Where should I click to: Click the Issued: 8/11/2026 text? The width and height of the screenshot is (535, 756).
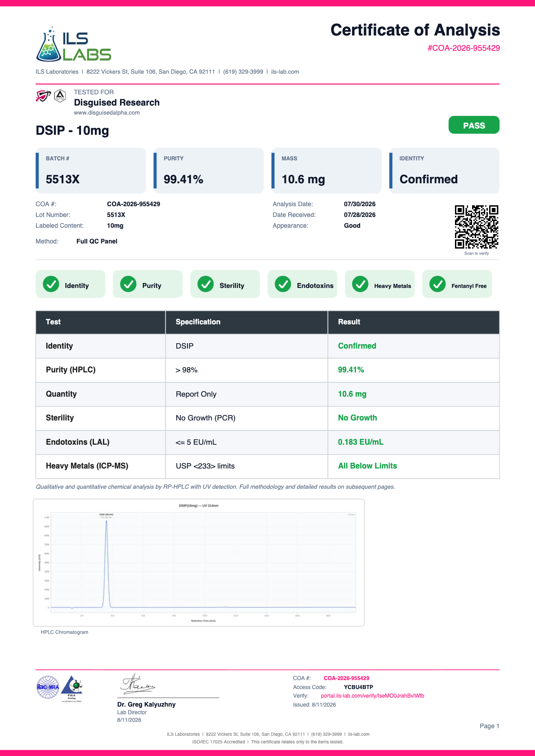(x=315, y=705)
